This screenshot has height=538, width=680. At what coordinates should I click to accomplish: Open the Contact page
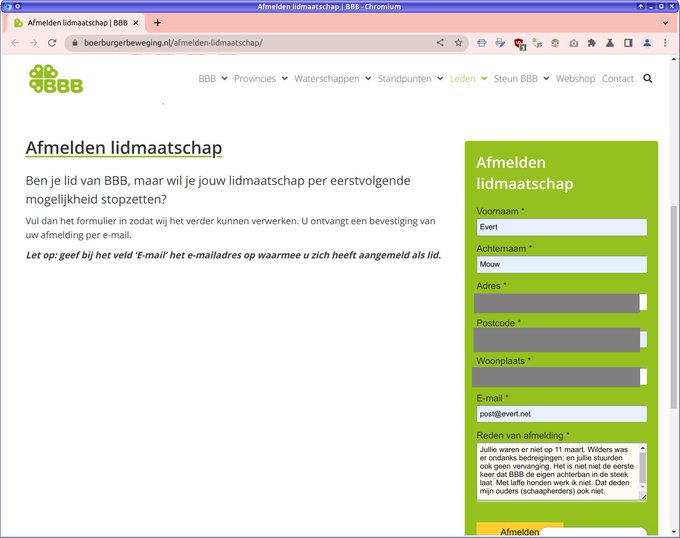(618, 78)
